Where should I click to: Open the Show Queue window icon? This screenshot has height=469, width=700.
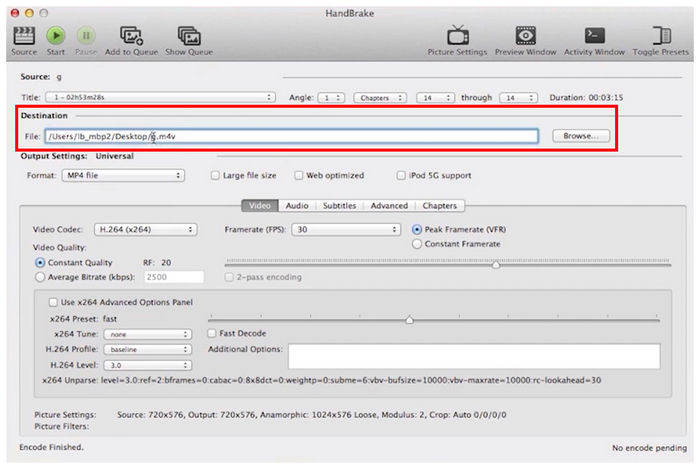tap(189, 36)
